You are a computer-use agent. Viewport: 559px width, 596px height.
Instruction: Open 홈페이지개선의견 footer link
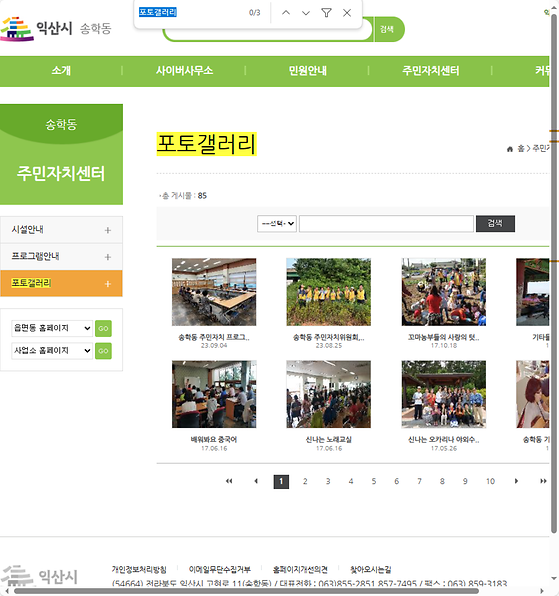(300, 569)
